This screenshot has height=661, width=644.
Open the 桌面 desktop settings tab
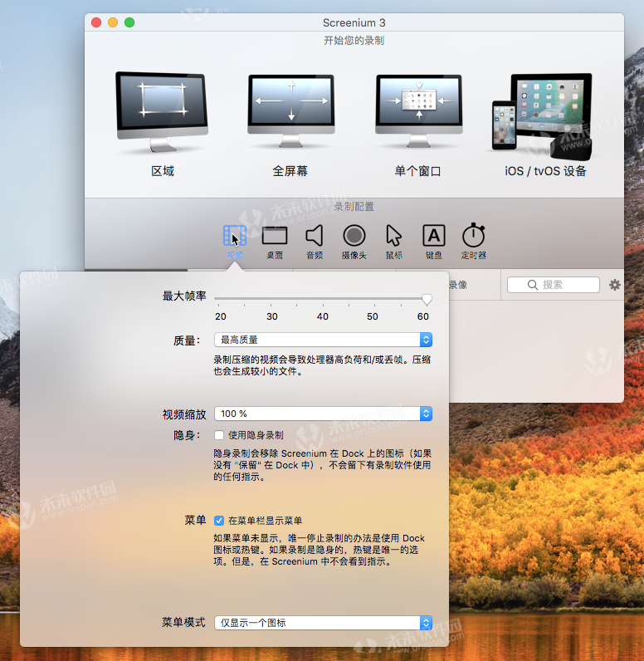(x=275, y=242)
